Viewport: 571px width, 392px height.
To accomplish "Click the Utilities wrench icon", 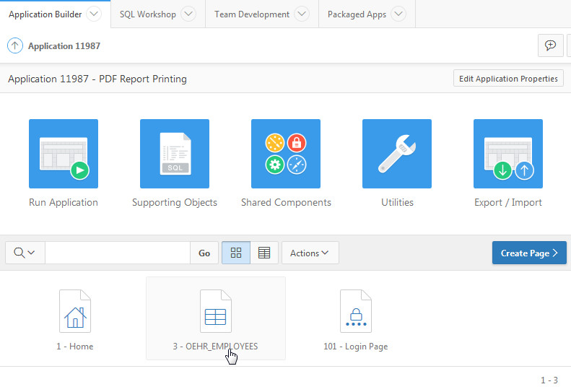I will (397, 154).
